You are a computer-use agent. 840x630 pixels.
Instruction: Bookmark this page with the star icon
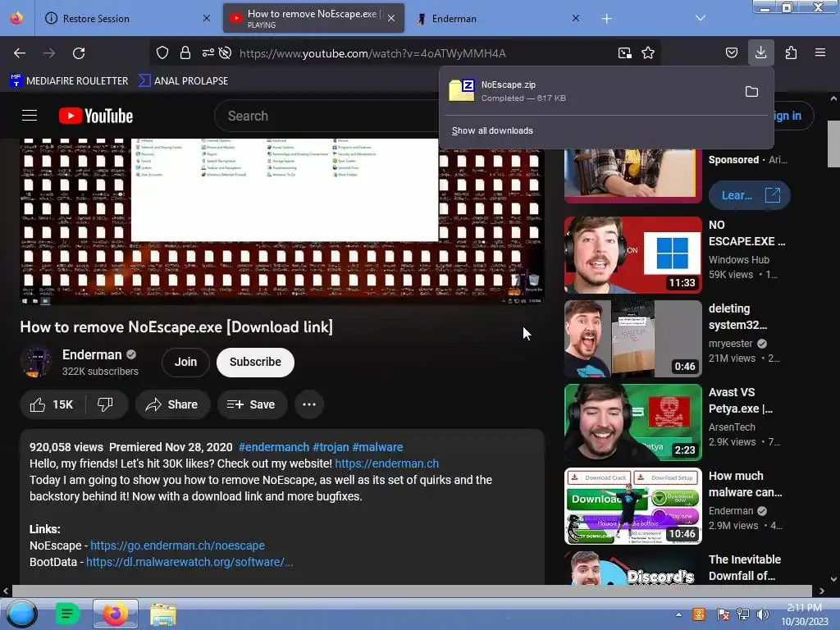(648, 53)
